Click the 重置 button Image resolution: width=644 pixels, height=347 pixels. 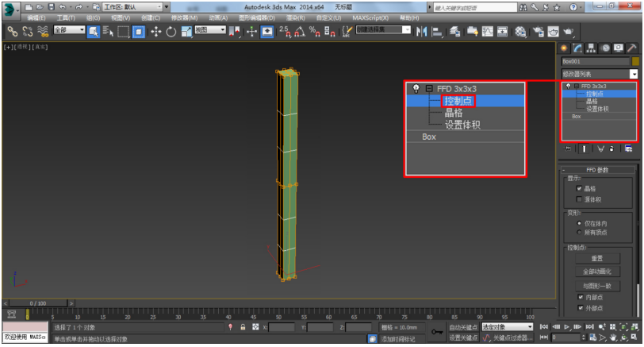[x=596, y=258]
